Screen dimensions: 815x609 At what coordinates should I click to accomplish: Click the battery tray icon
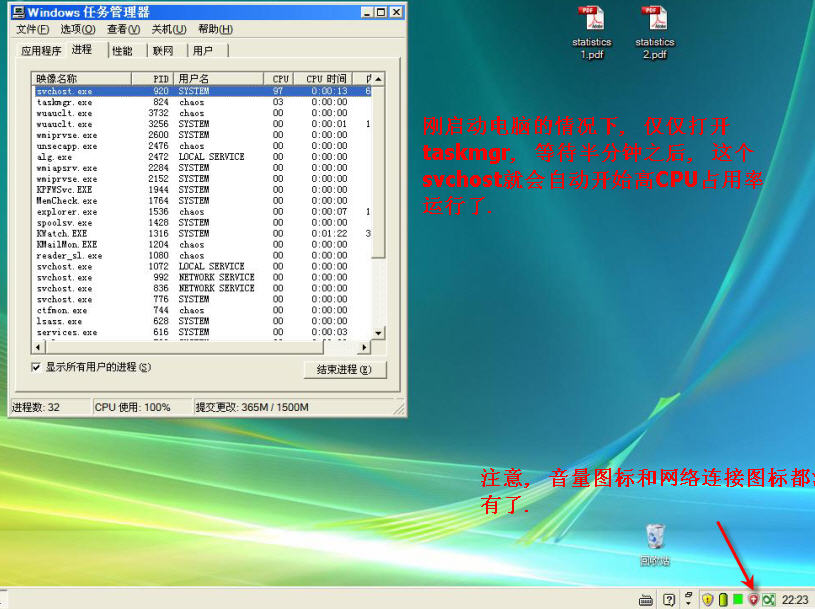click(x=723, y=600)
